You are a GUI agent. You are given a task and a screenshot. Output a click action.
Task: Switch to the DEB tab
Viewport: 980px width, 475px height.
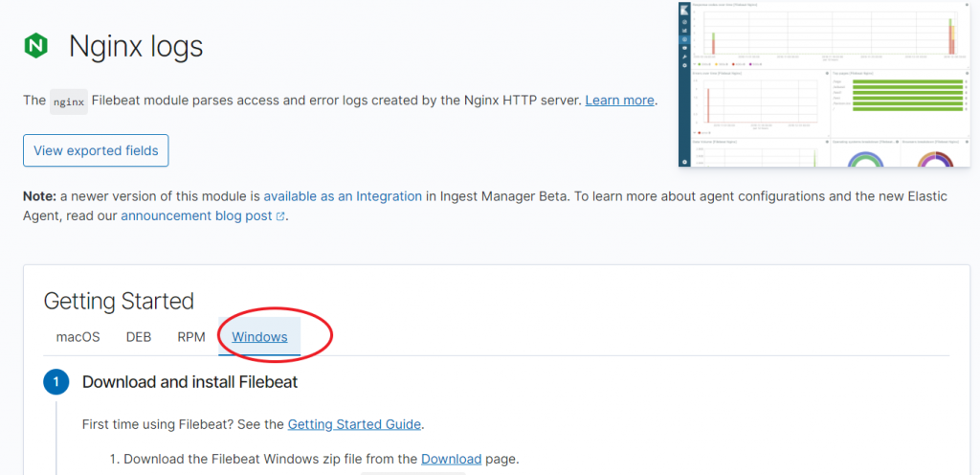click(139, 337)
